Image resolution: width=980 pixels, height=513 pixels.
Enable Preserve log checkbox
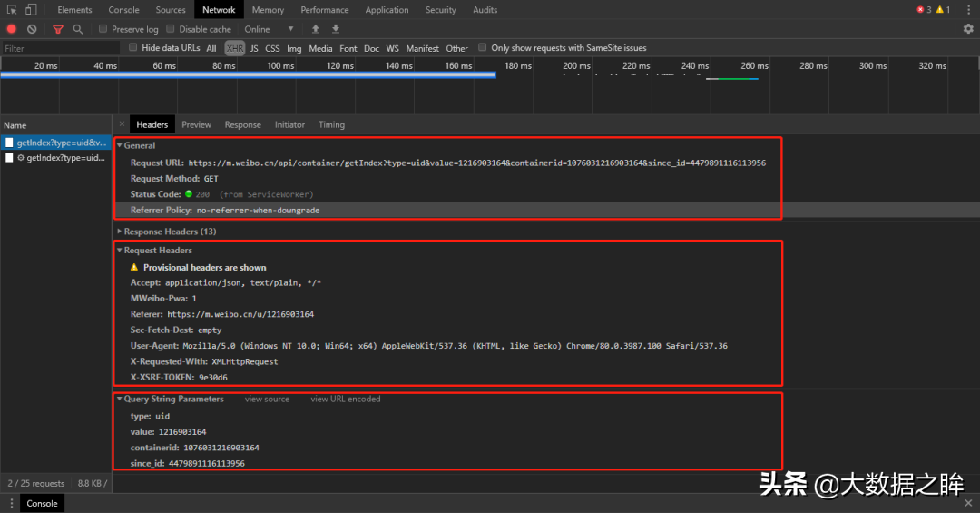[103, 29]
